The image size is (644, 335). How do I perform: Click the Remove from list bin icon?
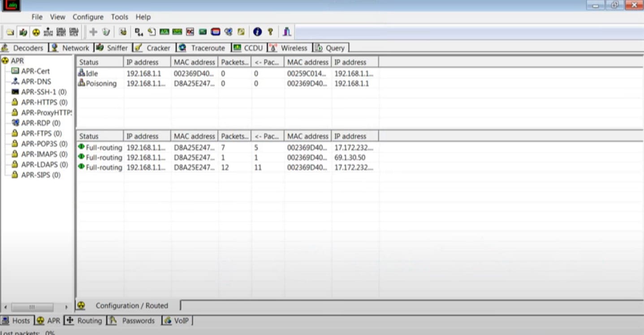click(106, 32)
